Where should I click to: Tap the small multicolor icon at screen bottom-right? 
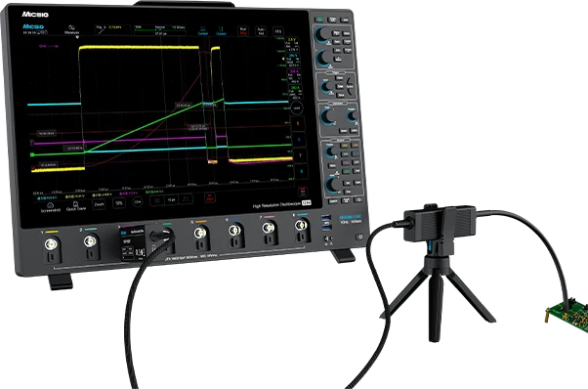pos(303,191)
